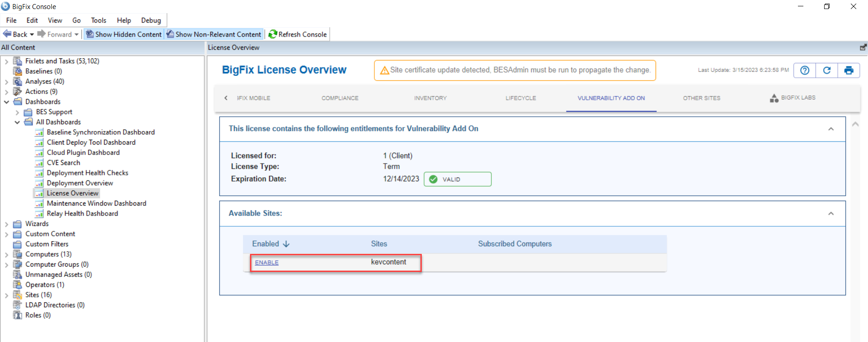
Task: Select the Vulnerability Add On tab
Action: (611, 98)
